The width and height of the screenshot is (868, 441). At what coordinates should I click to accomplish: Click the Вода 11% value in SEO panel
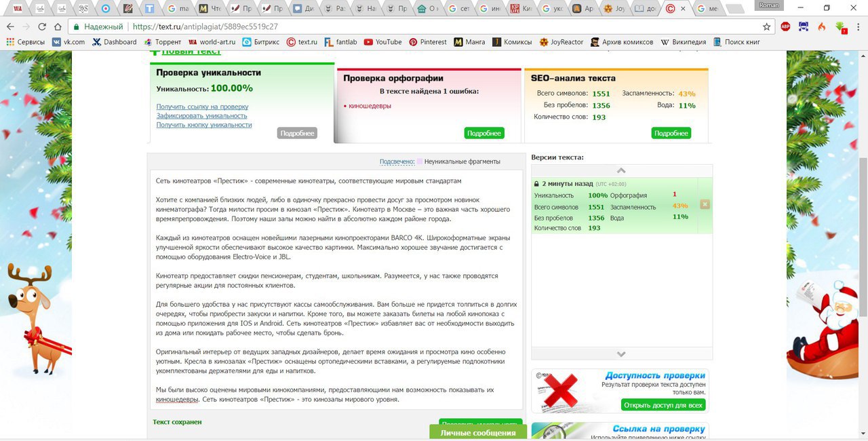(x=687, y=106)
